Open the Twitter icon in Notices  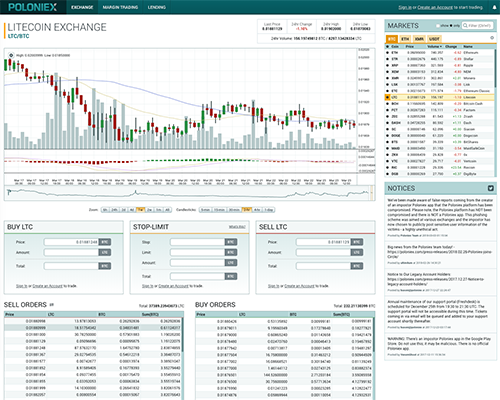click(491, 188)
